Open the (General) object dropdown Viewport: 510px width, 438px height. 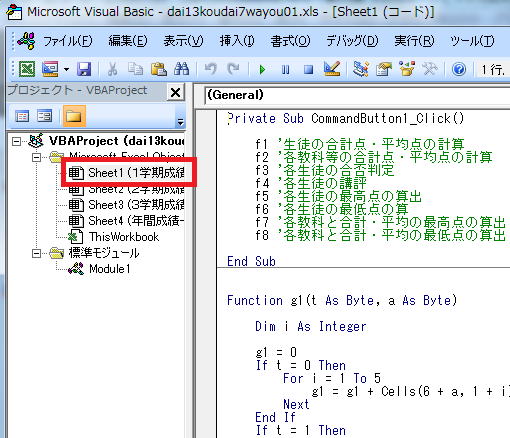(x=357, y=95)
